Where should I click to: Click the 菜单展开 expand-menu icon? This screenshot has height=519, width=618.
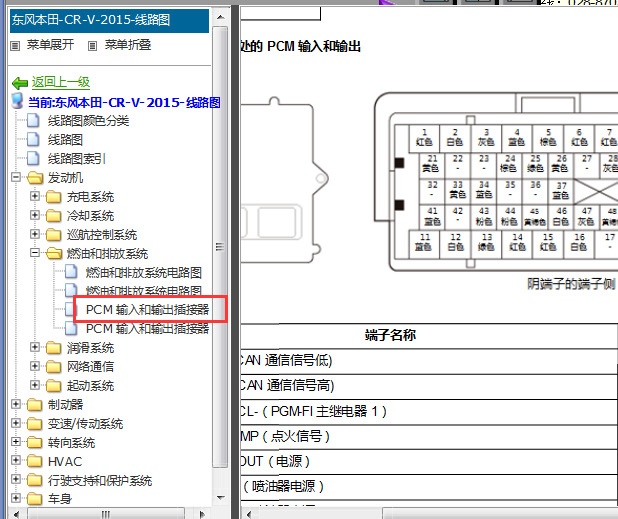click(x=15, y=46)
